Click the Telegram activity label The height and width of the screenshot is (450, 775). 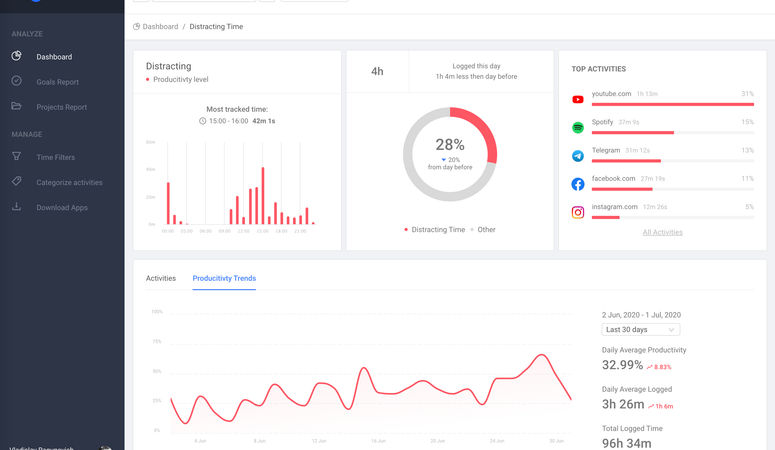click(x=605, y=150)
